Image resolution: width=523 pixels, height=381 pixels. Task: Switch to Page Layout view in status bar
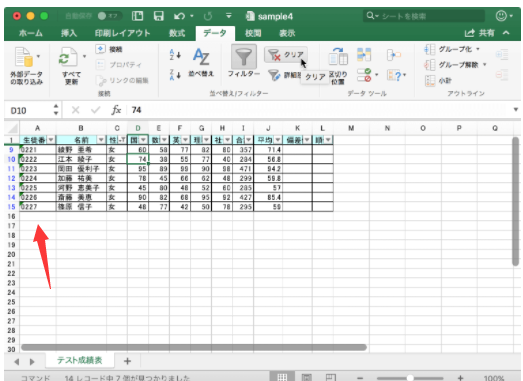(307, 377)
